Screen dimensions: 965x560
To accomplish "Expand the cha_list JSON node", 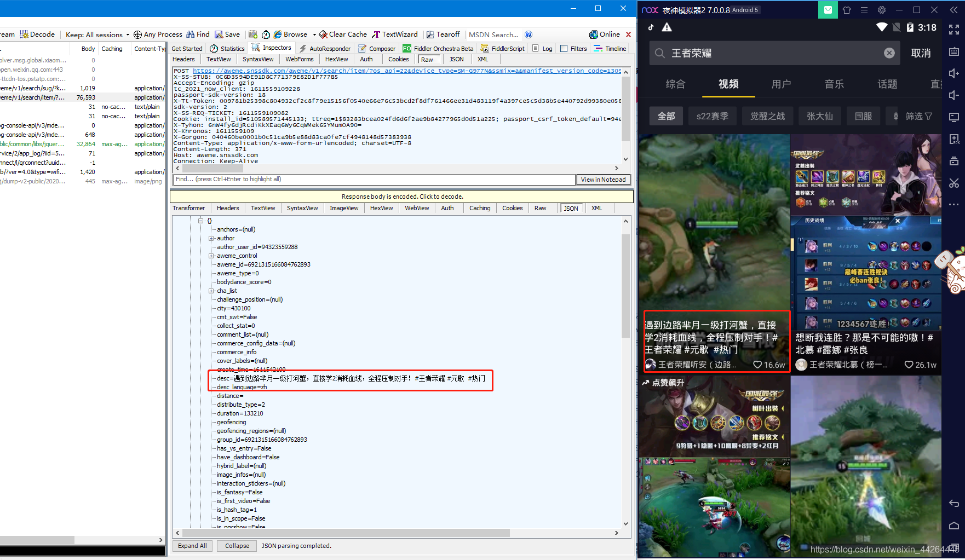I will pyautogui.click(x=211, y=291).
